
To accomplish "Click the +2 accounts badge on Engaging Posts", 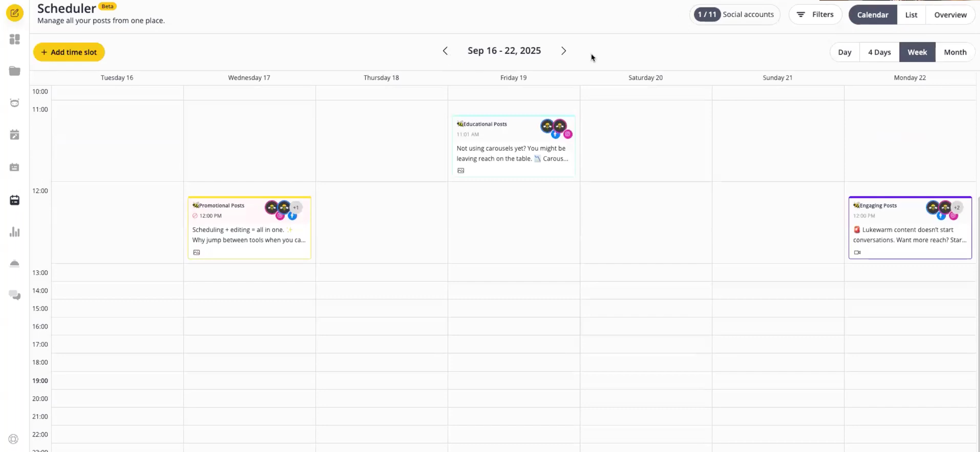I will point(957,207).
